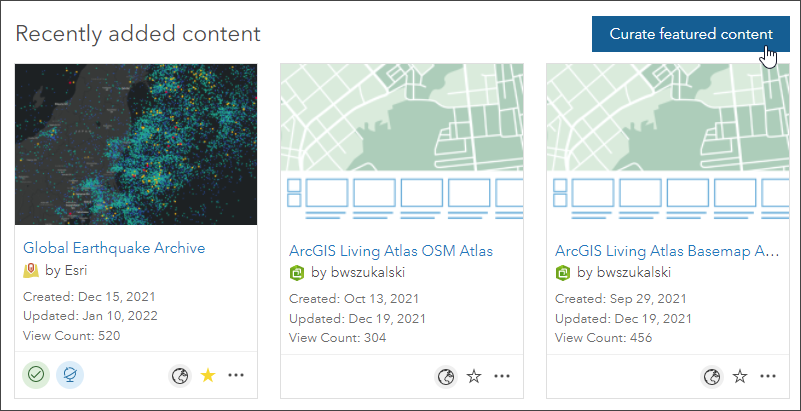801x411 pixels.
Task: Click green authoritative checkmark badge
Action: 37,375
